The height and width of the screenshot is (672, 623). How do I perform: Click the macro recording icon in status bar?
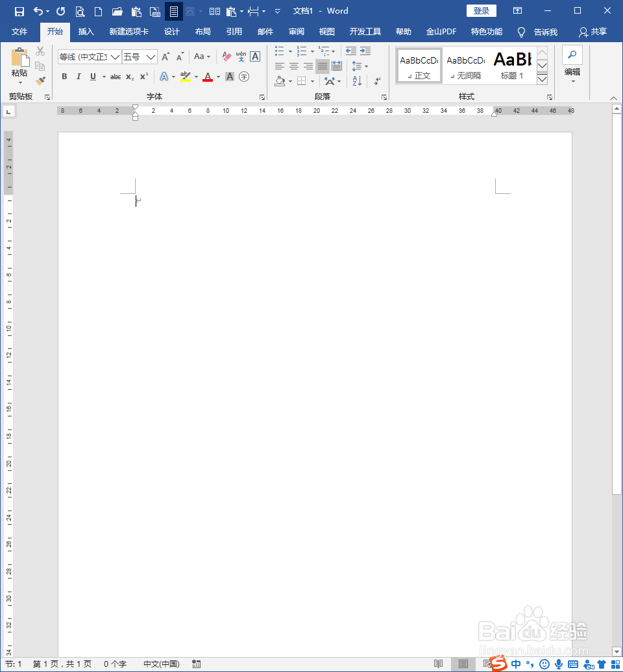pos(197,664)
